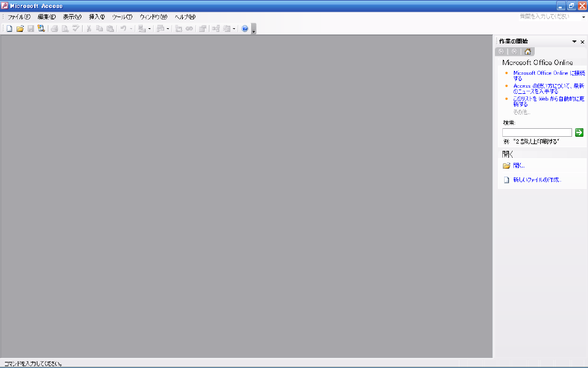Open the 作業の開始 task pane menu arrow
588x368 pixels.
point(574,41)
